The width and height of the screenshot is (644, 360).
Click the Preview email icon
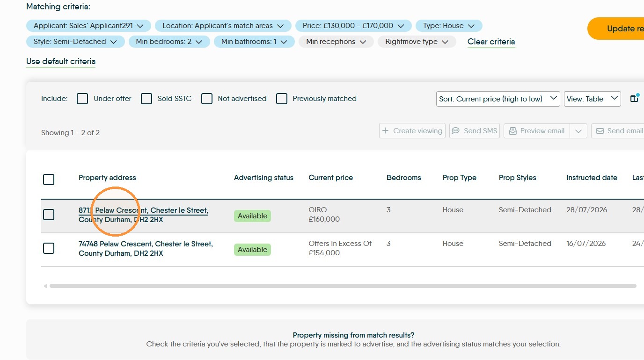513,131
